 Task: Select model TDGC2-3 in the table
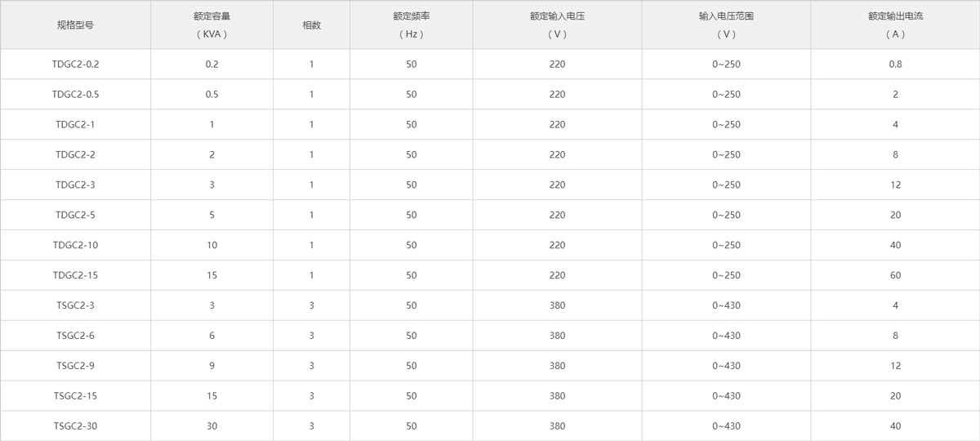75,185
